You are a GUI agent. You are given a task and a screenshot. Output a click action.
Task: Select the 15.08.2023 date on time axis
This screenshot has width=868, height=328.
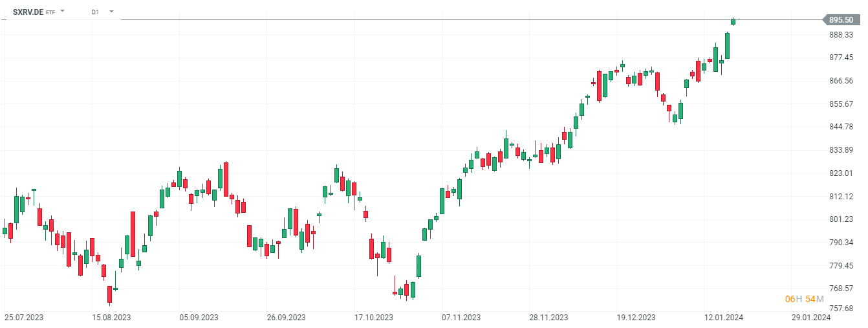111,318
